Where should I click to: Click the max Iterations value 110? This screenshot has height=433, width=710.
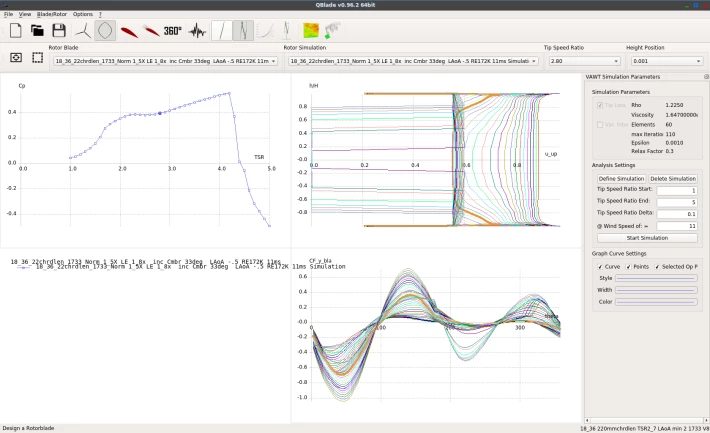671,134
